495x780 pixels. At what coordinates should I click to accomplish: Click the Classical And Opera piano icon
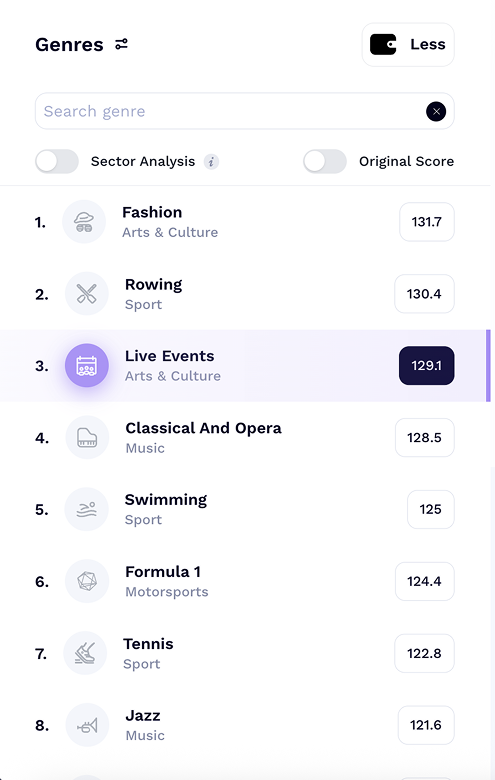click(x=87, y=438)
